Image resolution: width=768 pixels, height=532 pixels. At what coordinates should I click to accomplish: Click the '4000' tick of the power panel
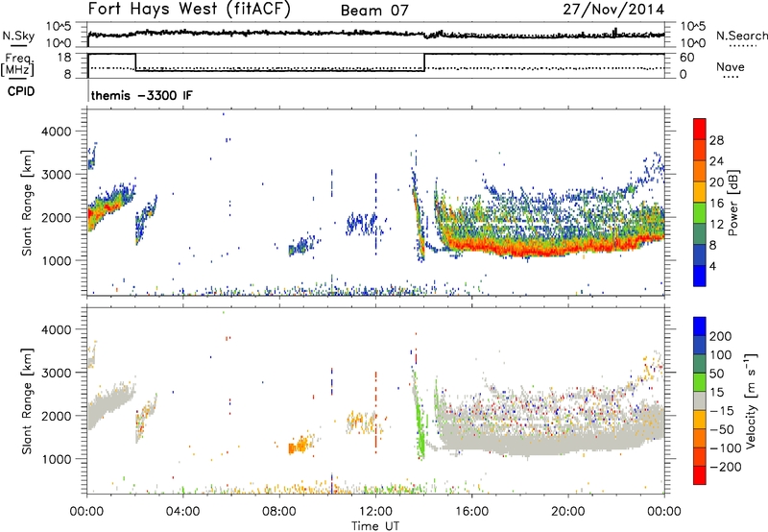click(56, 132)
